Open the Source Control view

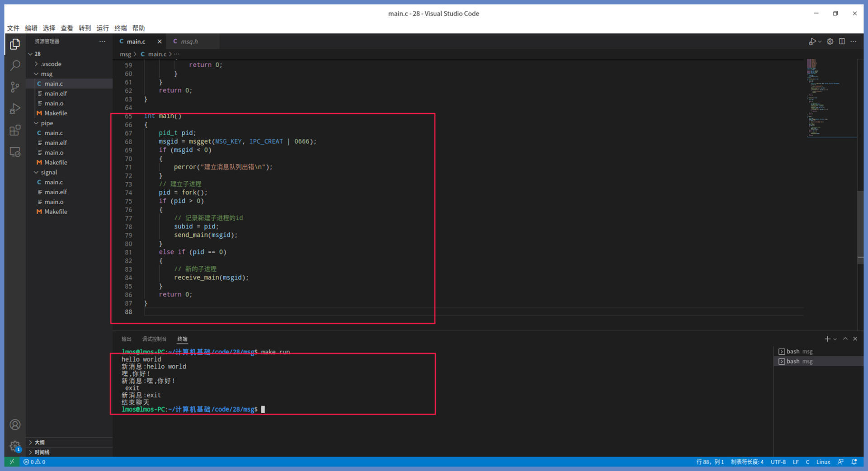pos(15,87)
